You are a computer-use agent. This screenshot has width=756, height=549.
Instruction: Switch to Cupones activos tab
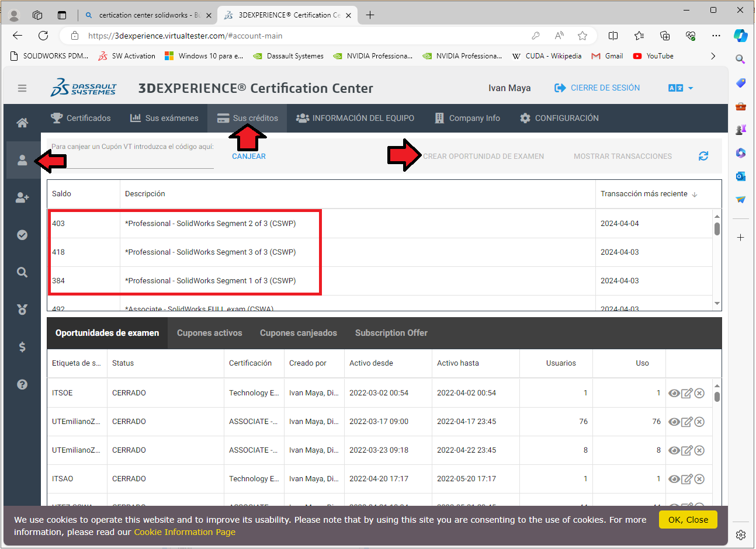210,333
